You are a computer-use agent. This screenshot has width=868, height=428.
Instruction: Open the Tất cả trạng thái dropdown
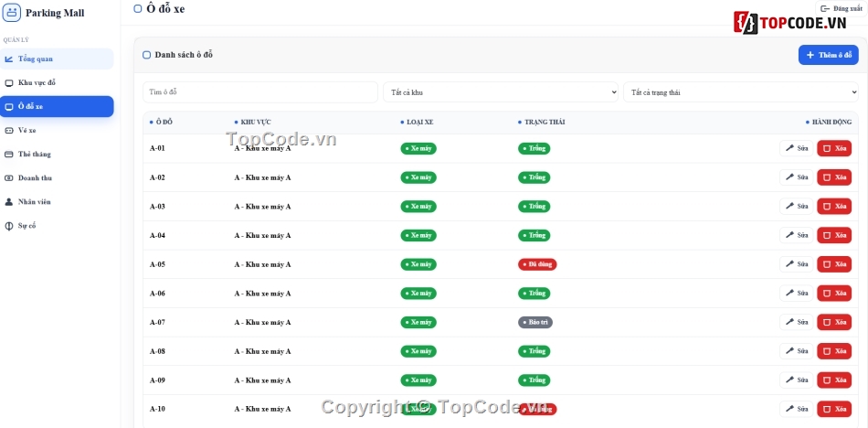point(741,92)
